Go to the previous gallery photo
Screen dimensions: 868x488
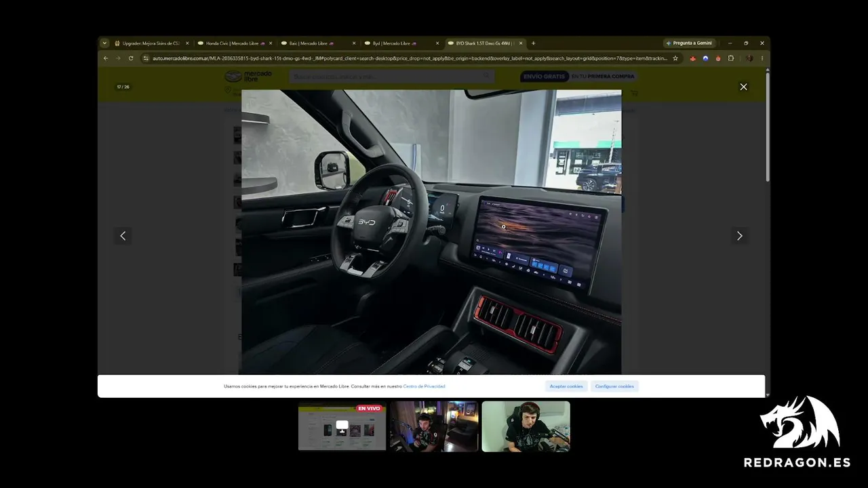pyautogui.click(x=123, y=236)
